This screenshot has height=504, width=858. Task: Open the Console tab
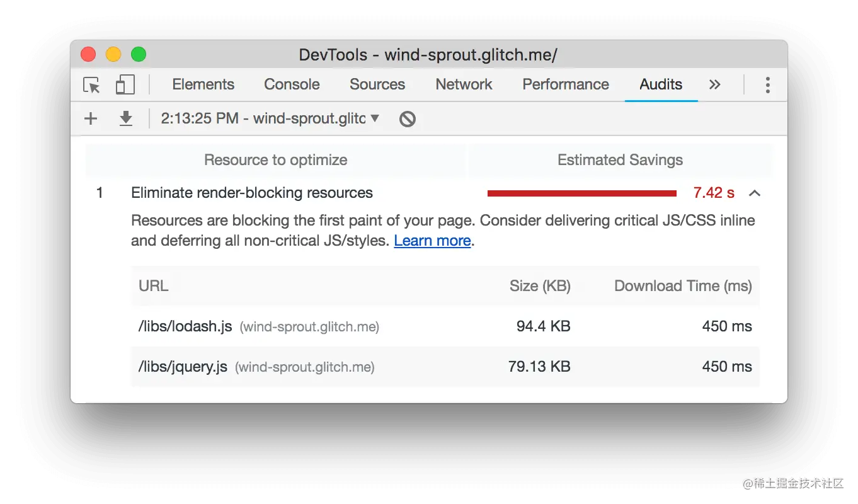point(292,84)
